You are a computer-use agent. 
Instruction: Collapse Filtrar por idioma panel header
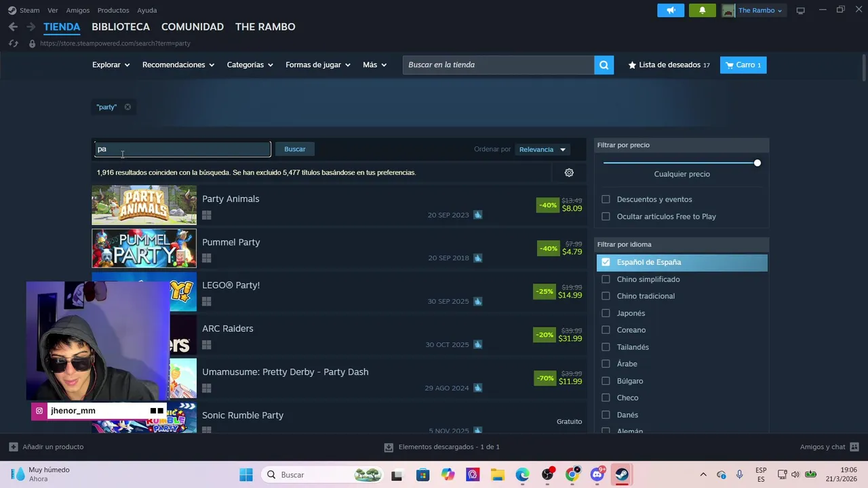[x=682, y=244]
